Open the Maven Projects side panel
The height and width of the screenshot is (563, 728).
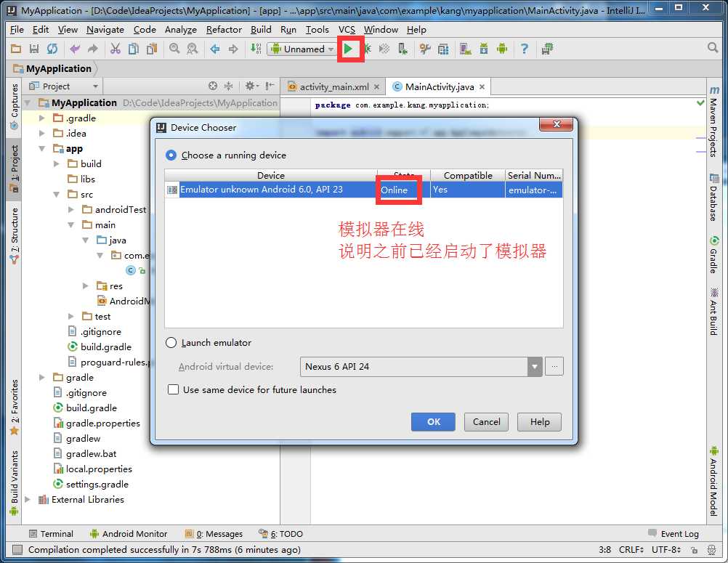pyautogui.click(x=713, y=121)
